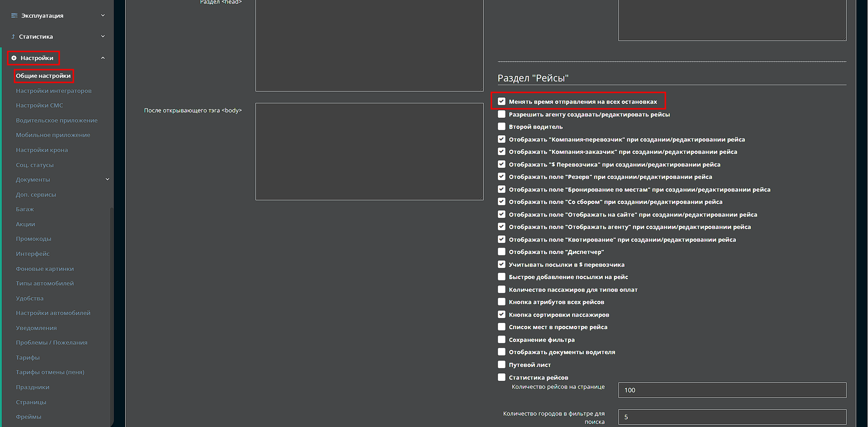Click the Эксплуатация menu icon
The height and width of the screenshot is (427, 868).
point(14,15)
